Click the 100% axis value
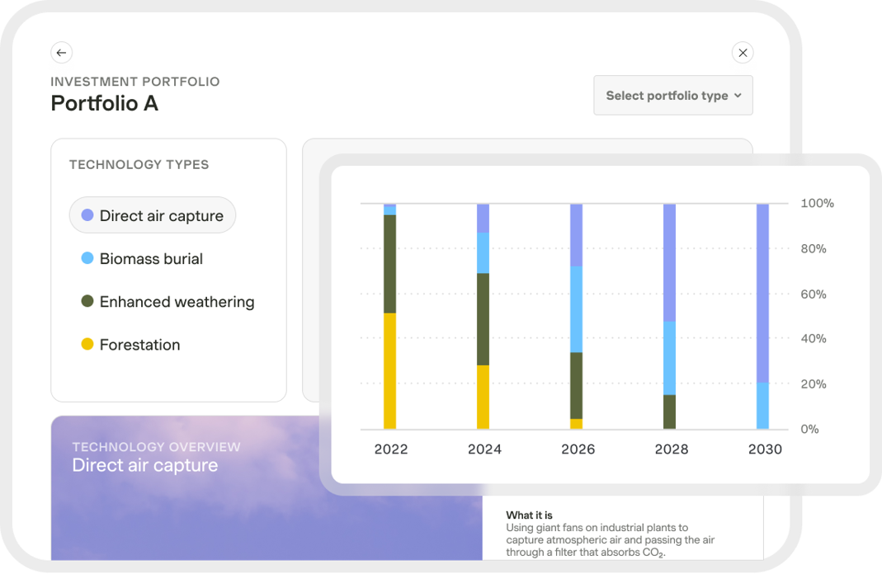 point(818,203)
